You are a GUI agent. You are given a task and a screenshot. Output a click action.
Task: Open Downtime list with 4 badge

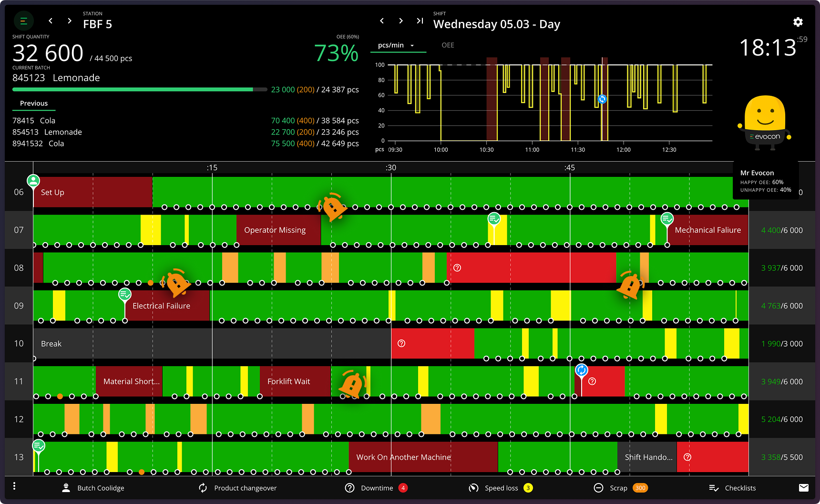point(377,488)
